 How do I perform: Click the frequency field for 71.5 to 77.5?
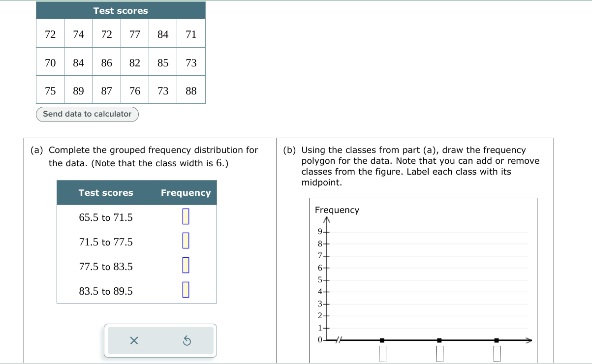(x=185, y=242)
